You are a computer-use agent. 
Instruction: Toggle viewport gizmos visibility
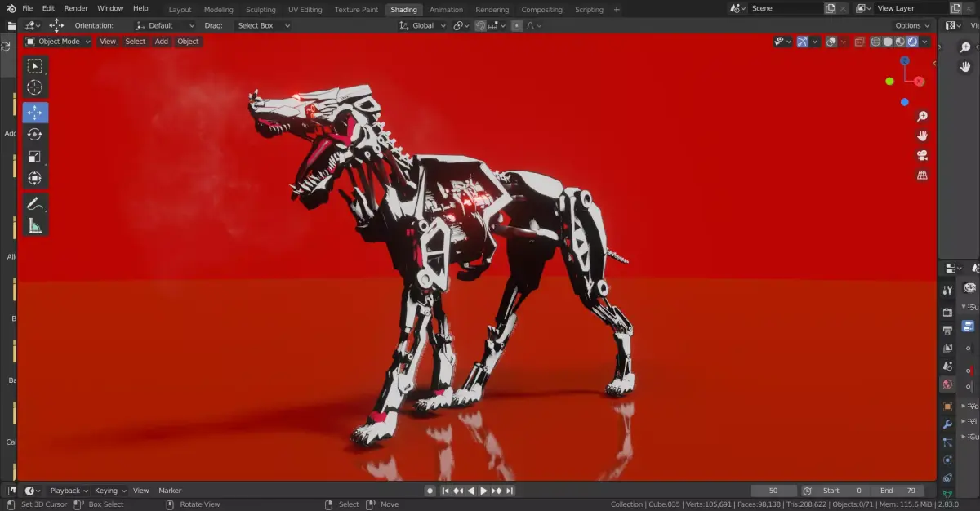pyautogui.click(x=802, y=42)
